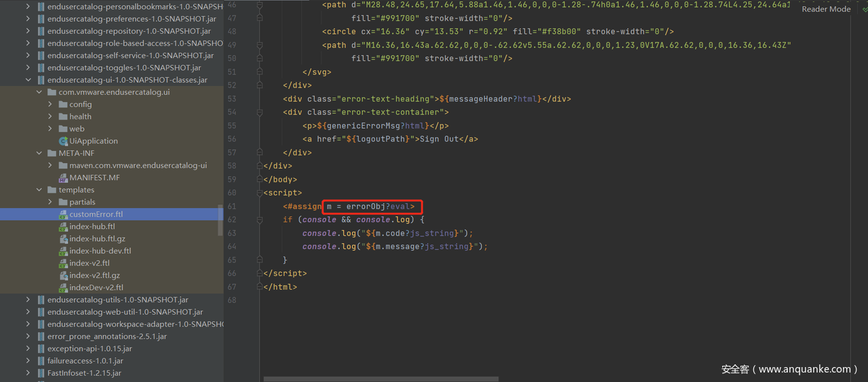Click the exception-api-1.0.15 jar icon

41,348
